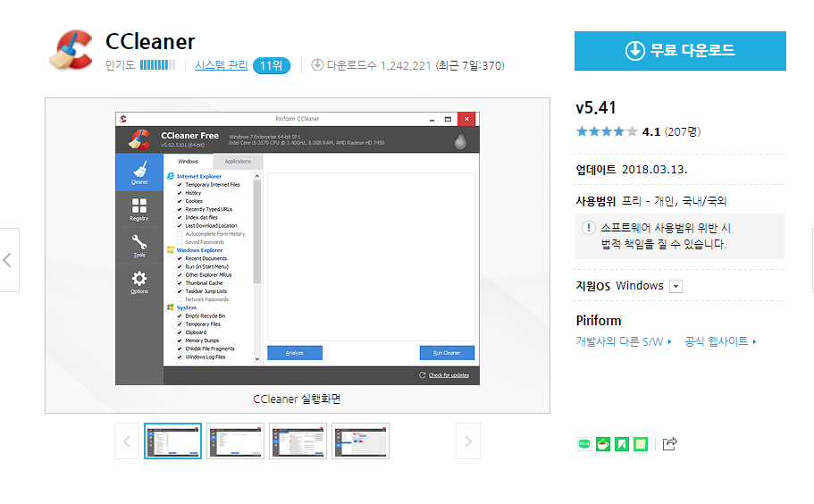Open 개발사의 다른 S/W link
Image resolution: width=814 pixels, height=504 pixels.
point(624,341)
